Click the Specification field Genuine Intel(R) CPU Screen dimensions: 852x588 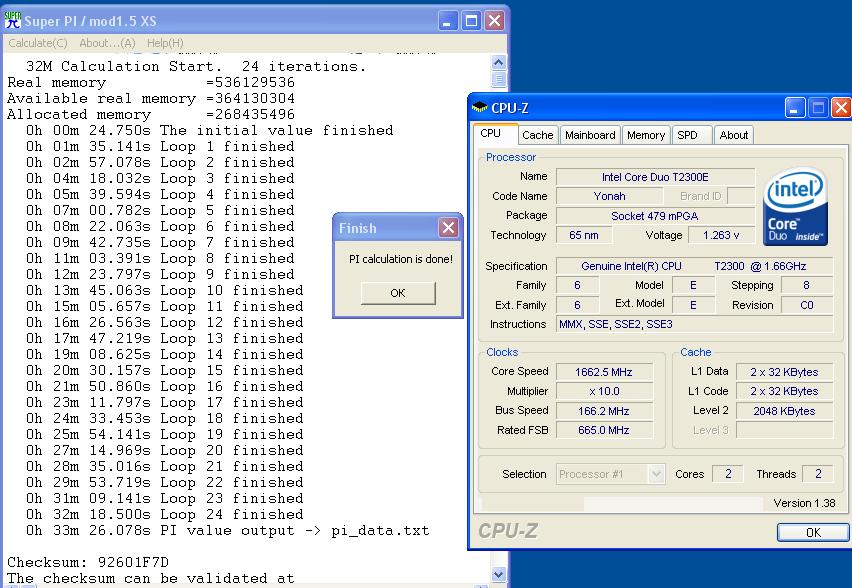pyautogui.click(x=694, y=266)
